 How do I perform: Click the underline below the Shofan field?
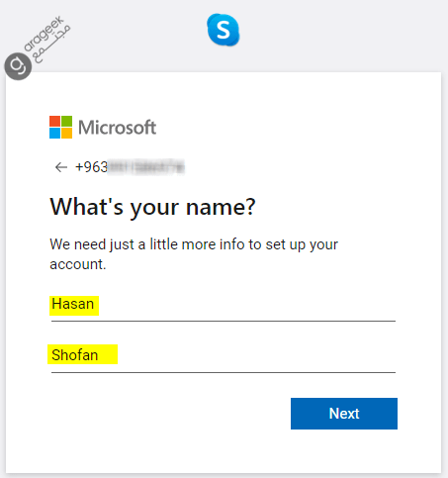(224, 372)
